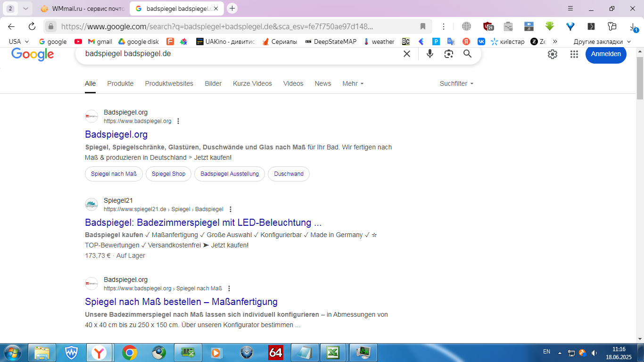This screenshot has width=644, height=362.
Task: Open the tab list dropdown arrow
Action: (x=25, y=8)
